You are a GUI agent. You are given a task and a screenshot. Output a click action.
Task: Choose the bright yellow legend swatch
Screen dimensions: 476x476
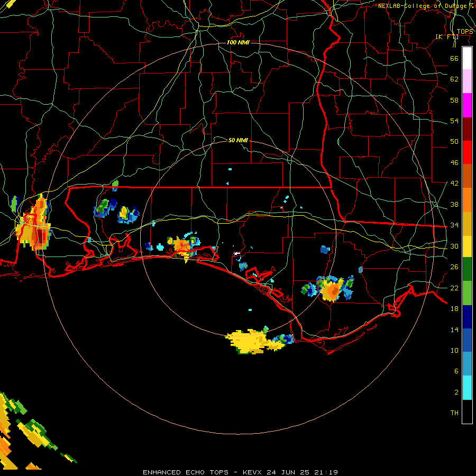467,246
